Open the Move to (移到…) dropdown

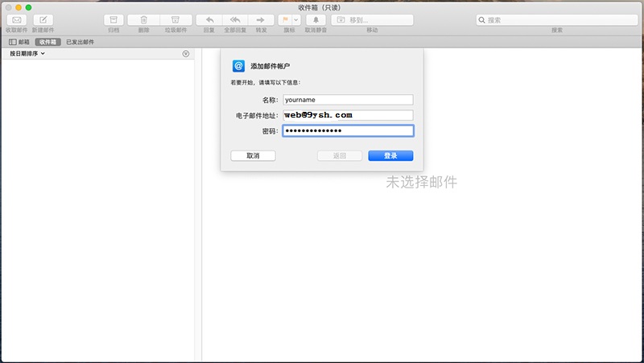coord(372,19)
